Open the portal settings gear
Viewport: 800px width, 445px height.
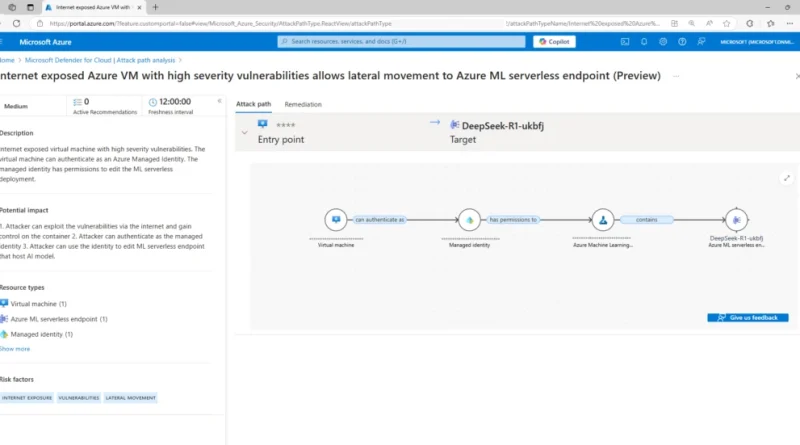(x=663, y=42)
